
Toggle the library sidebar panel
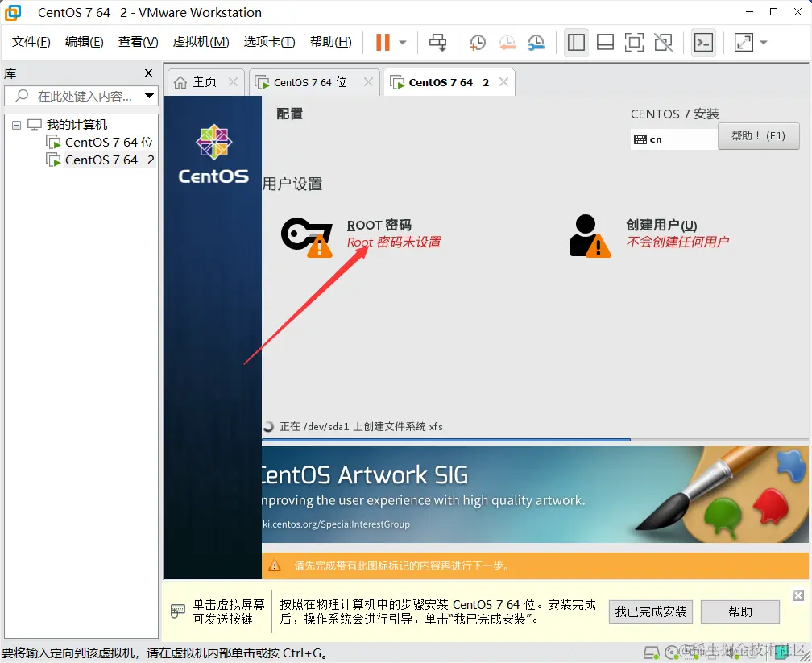click(576, 42)
